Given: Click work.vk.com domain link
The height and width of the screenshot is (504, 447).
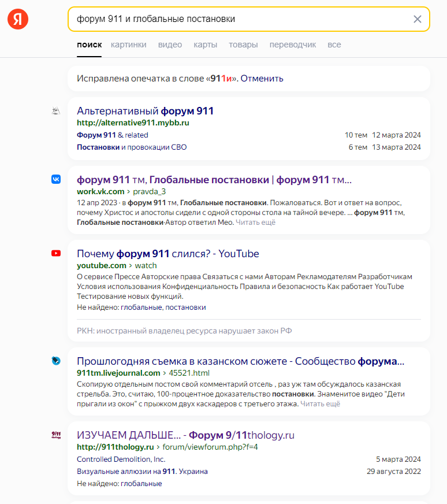Looking at the screenshot, I should [x=100, y=191].
